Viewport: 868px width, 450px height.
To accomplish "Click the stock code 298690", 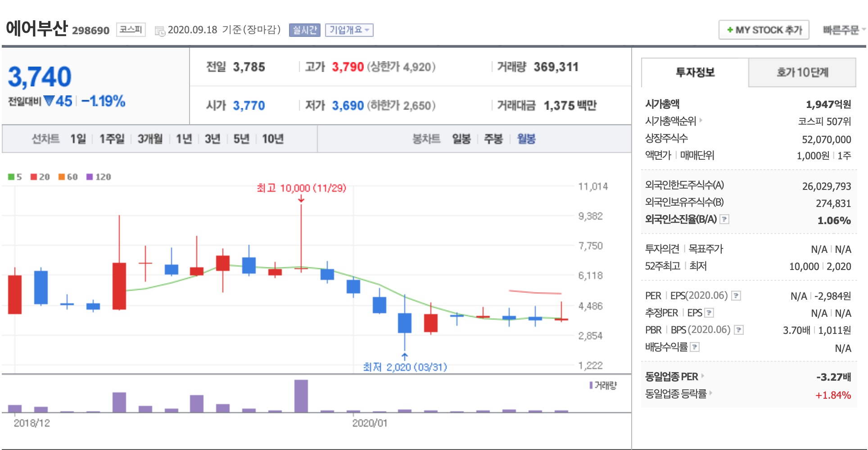I will point(90,31).
